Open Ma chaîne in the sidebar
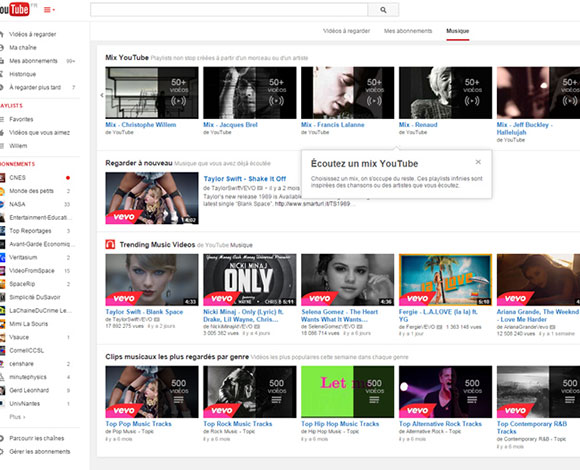Viewport: 580px width, 470px height. point(23,47)
